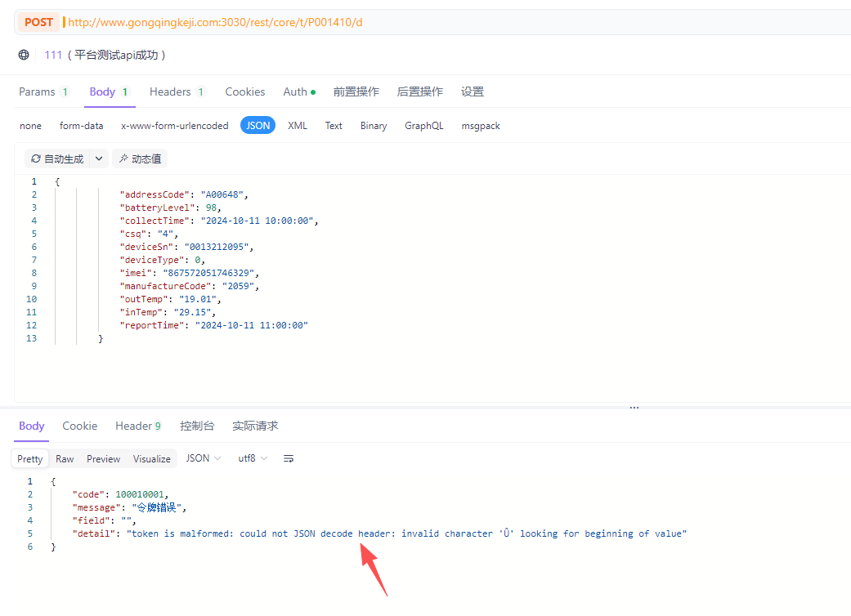This screenshot has width=851, height=616.
Task: Click the word wrap icon in response toolbar
Action: (289, 459)
